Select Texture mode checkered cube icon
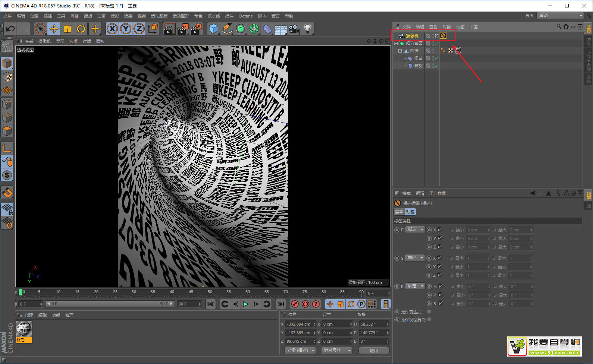 pyautogui.click(x=7, y=77)
